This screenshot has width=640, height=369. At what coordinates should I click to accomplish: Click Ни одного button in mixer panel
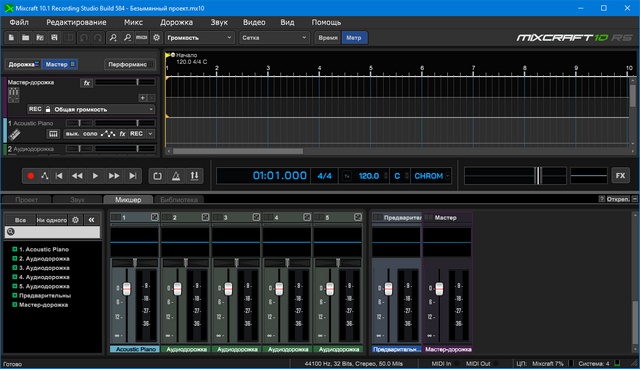(51, 220)
